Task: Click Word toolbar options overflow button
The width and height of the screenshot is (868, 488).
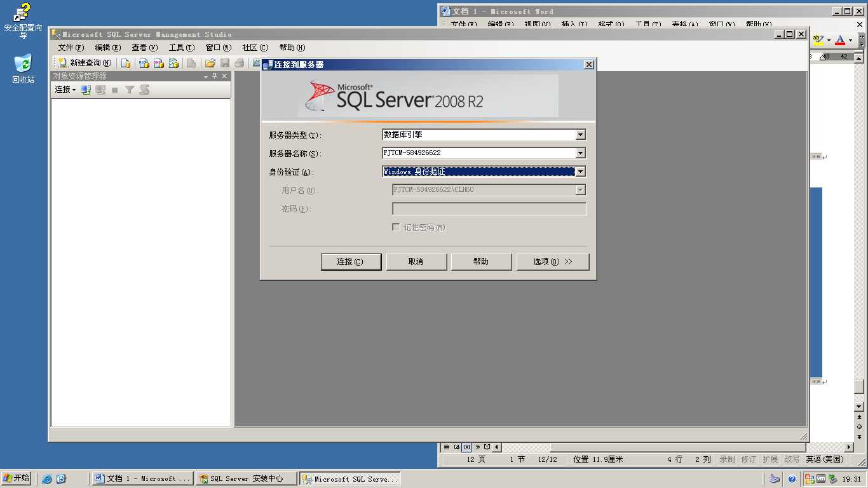Action: pyautogui.click(x=862, y=41)
